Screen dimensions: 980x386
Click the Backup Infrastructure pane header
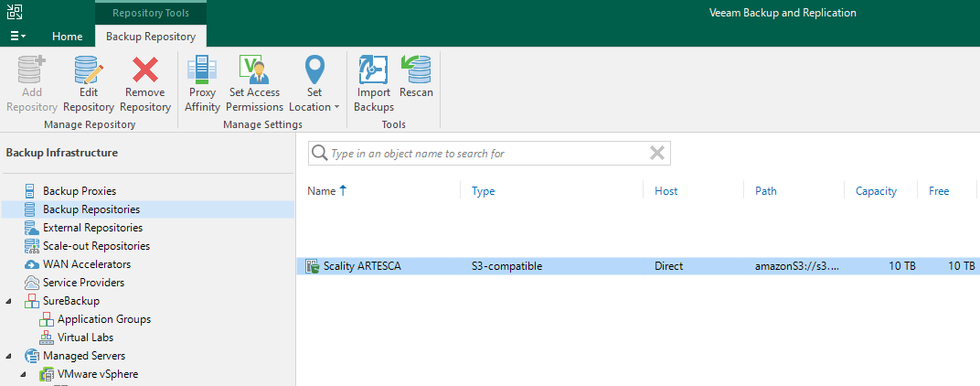tap(62, 153)
